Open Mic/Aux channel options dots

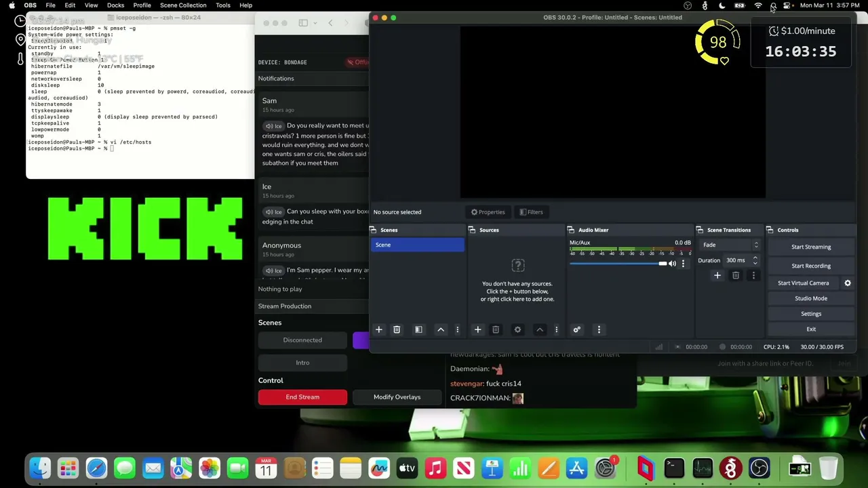coord(683,264)
